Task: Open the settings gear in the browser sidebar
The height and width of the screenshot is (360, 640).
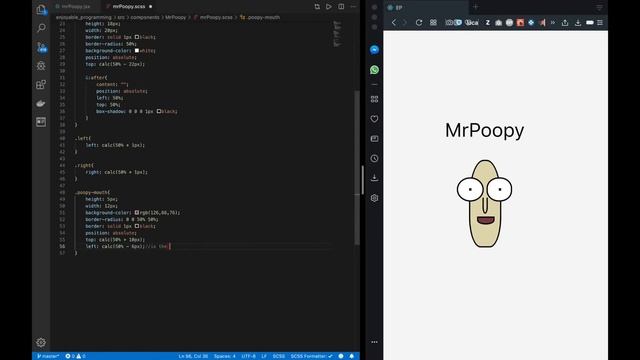Action: tap(374, 198)
